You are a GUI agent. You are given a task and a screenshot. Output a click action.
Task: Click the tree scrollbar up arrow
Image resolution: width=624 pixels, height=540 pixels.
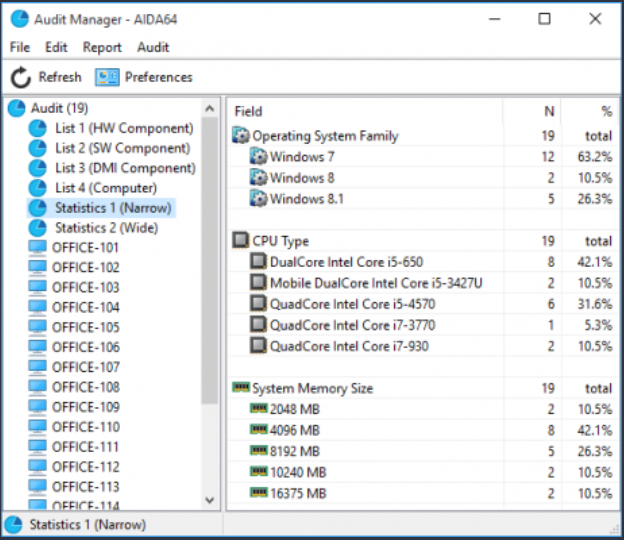pyautogui.click(x=209, y=108)
